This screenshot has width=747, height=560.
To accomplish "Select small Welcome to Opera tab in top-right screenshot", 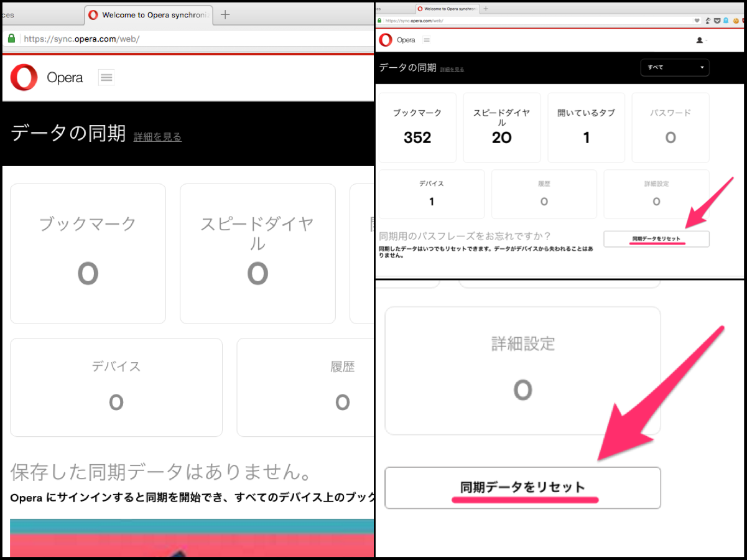I will tap(447, 9).
